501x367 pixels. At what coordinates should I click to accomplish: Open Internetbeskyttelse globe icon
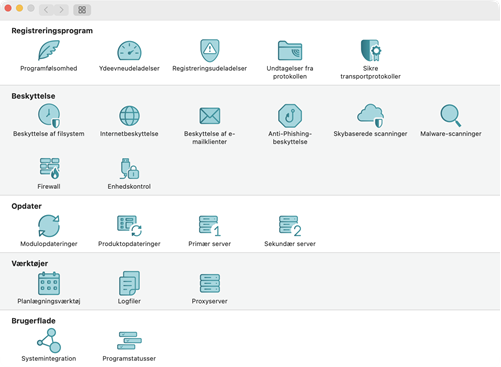(129, 116)
